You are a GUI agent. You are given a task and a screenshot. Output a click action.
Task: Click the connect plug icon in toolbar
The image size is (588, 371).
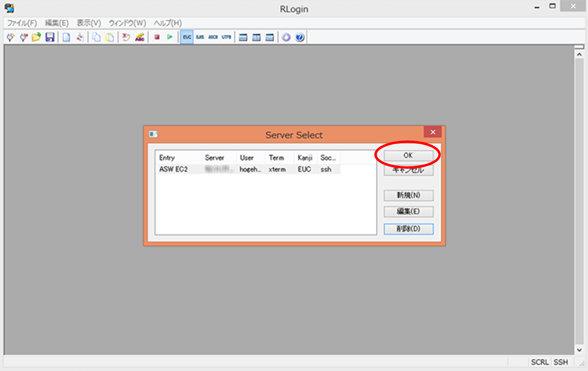(10, 38)
